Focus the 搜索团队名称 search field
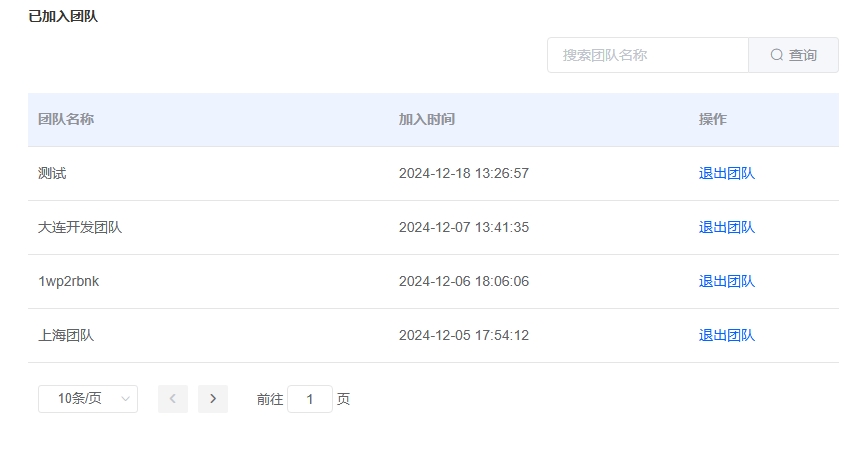The image size is (849, 449). click(x=648, y=55)
